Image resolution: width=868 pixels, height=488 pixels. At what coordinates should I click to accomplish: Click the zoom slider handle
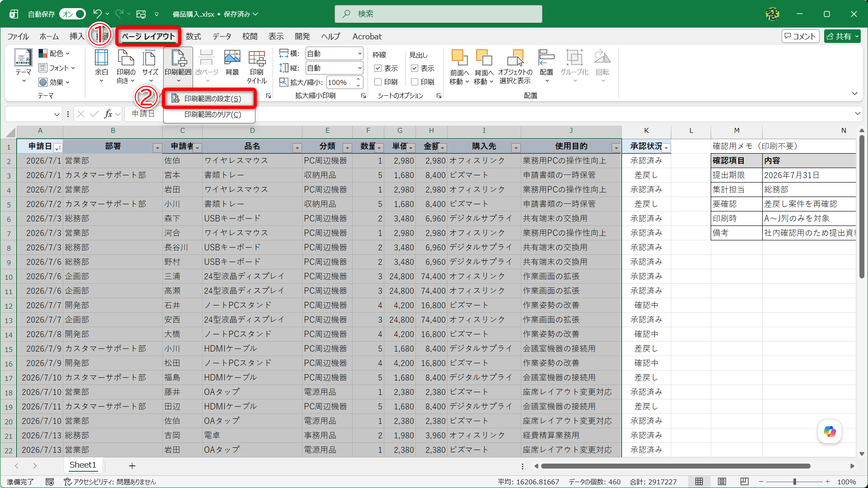794,482
